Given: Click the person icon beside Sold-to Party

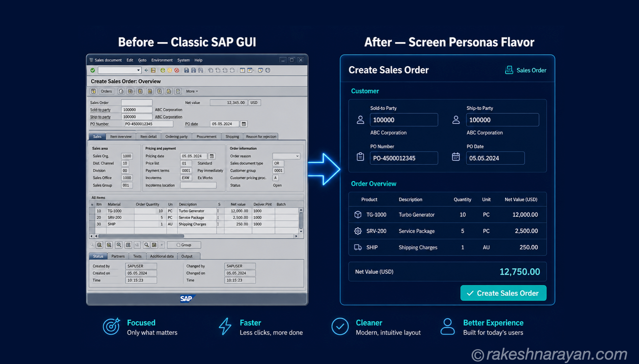Looking at the screenshot, I should 360,120.
